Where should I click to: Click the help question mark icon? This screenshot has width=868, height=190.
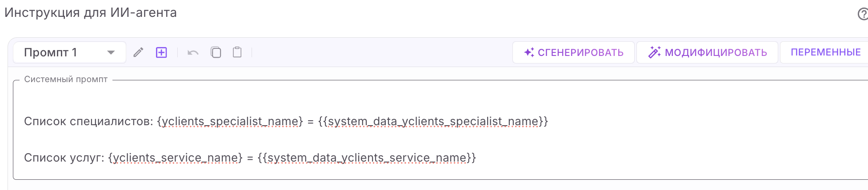(862, 14)
